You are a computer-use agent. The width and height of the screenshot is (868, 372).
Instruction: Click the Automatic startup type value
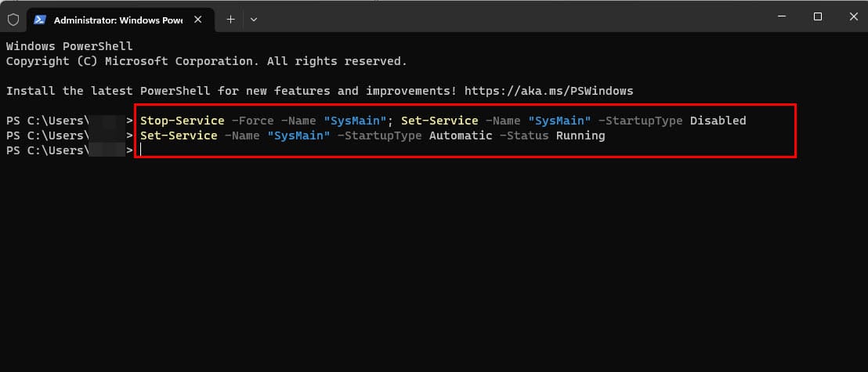[x=461, y=135]
